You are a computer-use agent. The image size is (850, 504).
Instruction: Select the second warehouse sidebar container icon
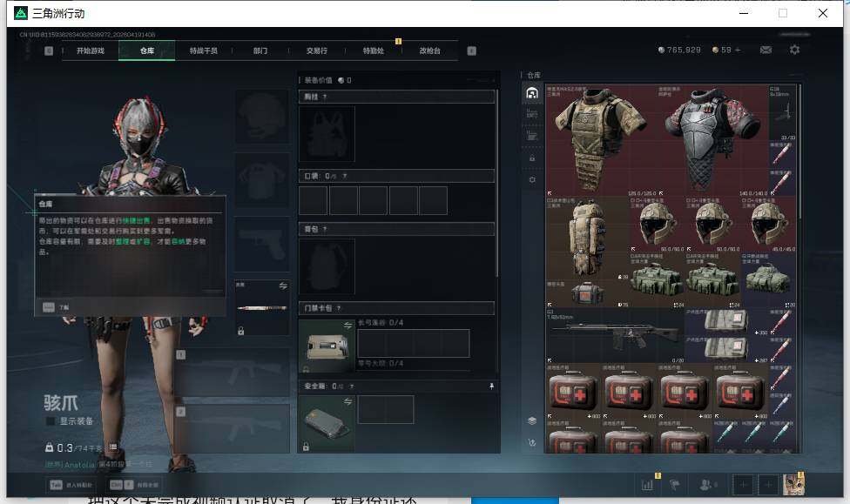point(532,114)
